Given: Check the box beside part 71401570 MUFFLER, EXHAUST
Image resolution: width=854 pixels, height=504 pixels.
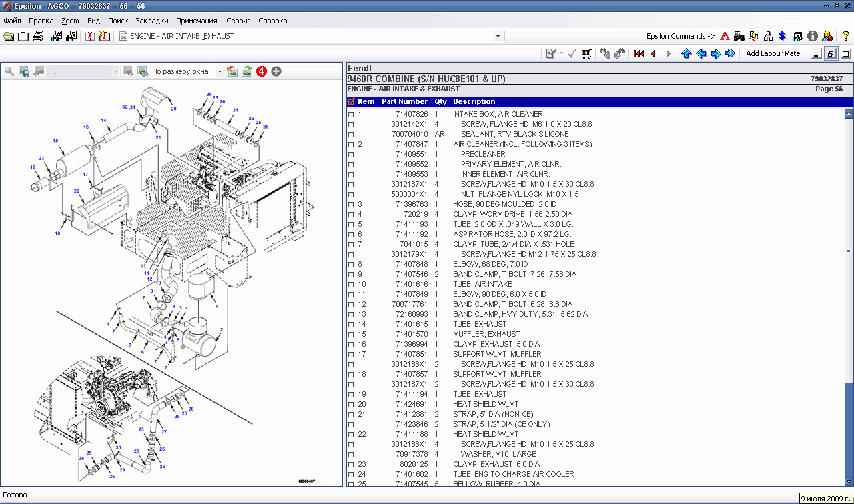Looking at the screenshot, I should [x=350, y=334].
